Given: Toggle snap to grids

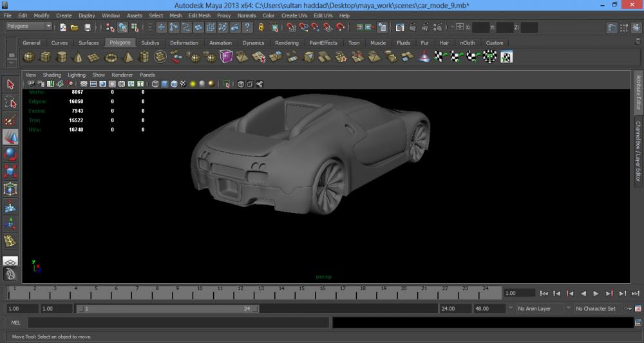Looking at the screenshot, I should point(290,28).
